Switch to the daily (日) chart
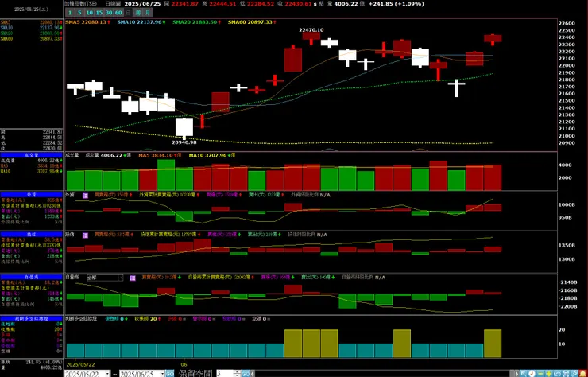The width and height of the screenshot is (588, 377). point(128,13)
